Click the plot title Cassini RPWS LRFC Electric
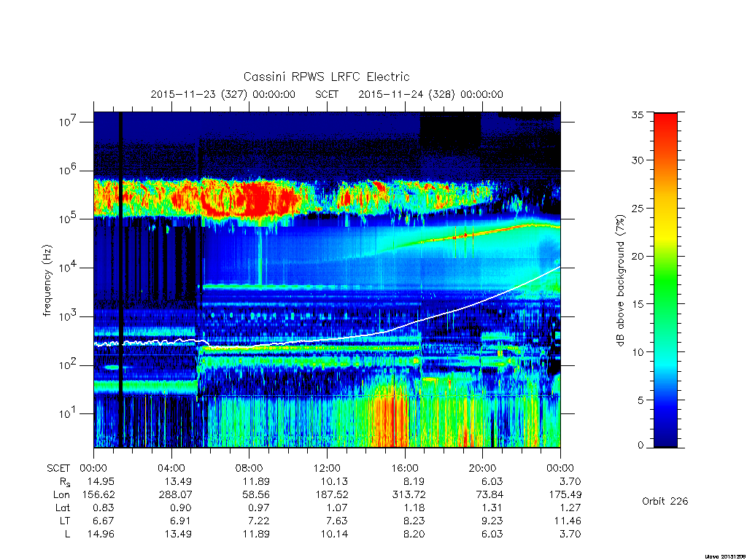747x560 pixels. coord(326,77)
